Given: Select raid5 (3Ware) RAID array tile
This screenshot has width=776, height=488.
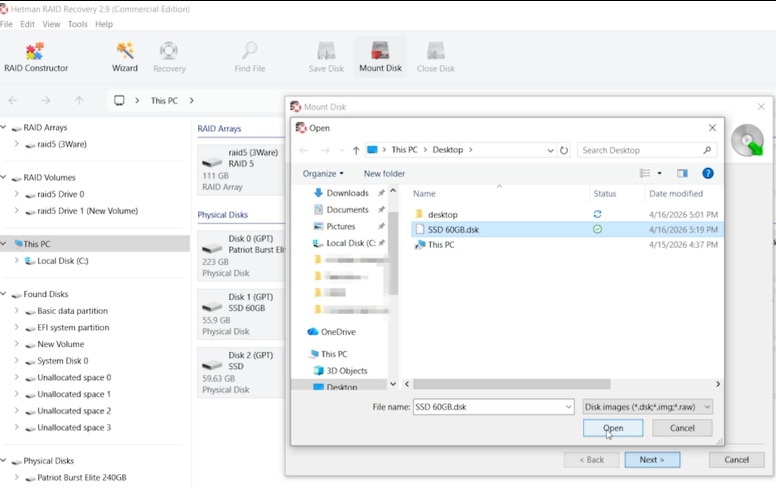Looking at the screenshot, I should [241, 169].
